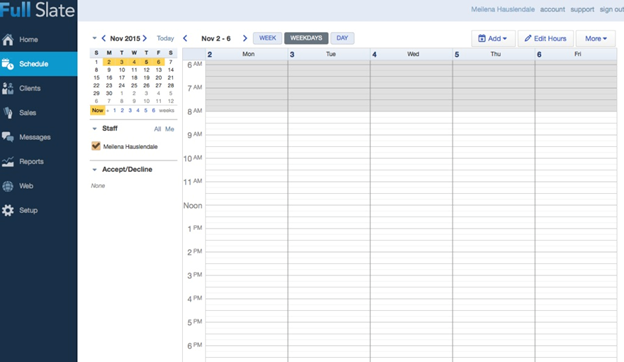The height and width of the screenshot is (362, 624).
Task: Open the Sales menu item
Action: pyautogui.click(x=39, y=113)
